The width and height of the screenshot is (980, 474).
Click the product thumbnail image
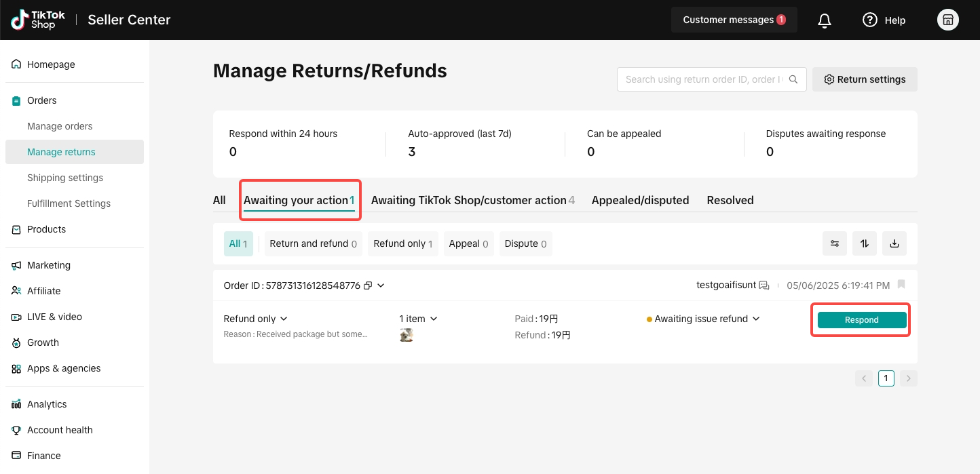tap(407, 335)
